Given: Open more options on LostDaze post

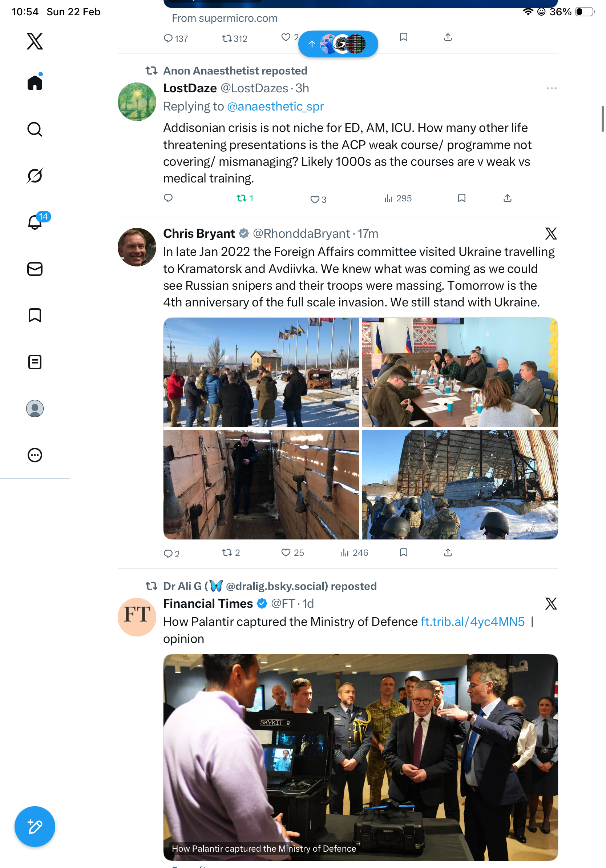Looking at the screenshot, I should [552, 88].
